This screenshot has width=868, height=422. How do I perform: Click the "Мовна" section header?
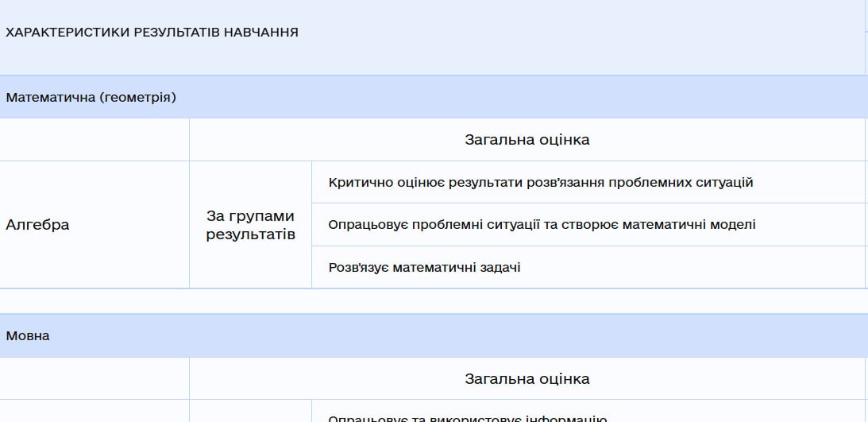(28, 336)
